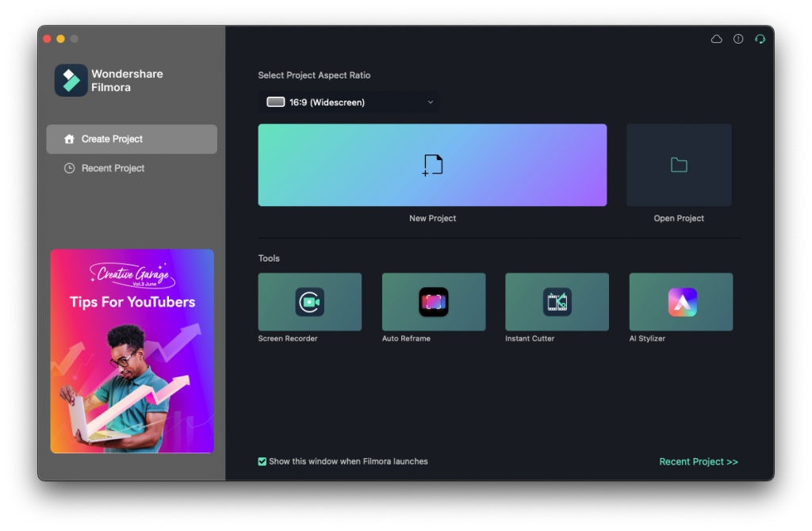Uncheck Show this window when Filmora launches
This screenshot has height=531, width=812.
[262, 461]
